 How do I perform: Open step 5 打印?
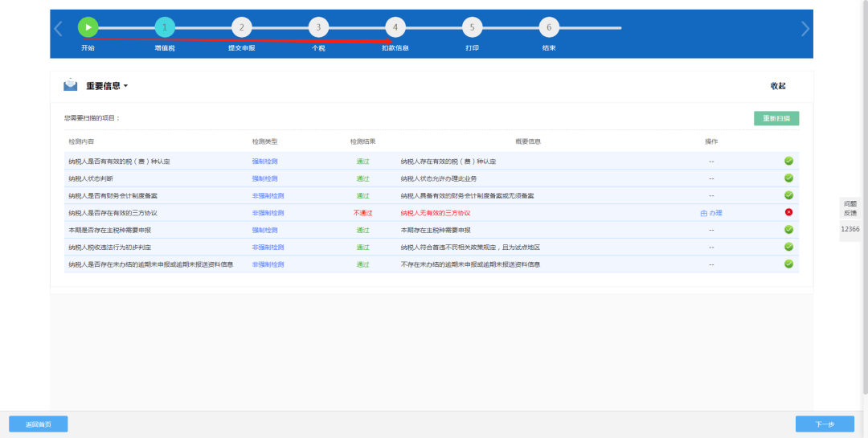coord(472,27)
